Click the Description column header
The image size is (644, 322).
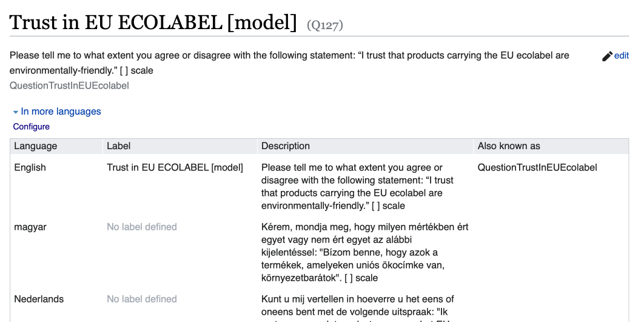[286, 146]
